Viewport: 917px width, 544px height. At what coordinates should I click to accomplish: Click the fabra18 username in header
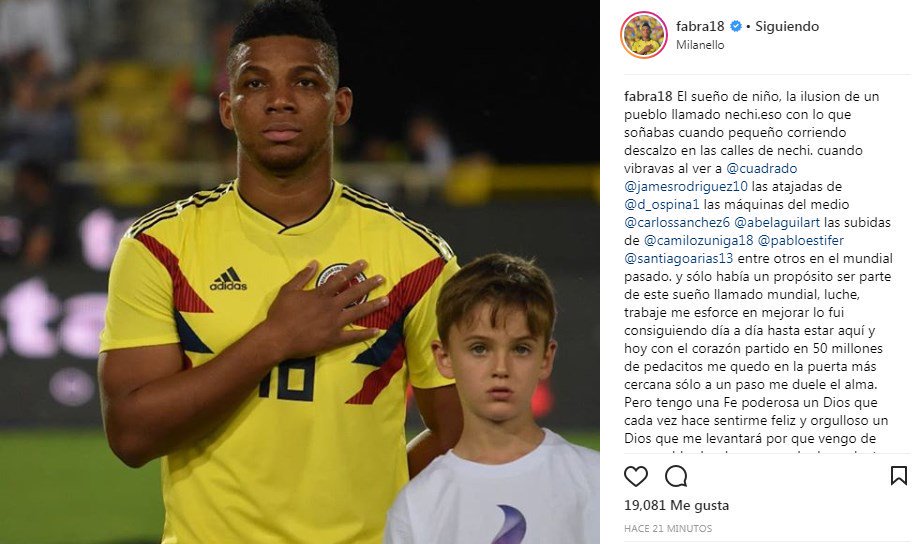click(700, 26)
